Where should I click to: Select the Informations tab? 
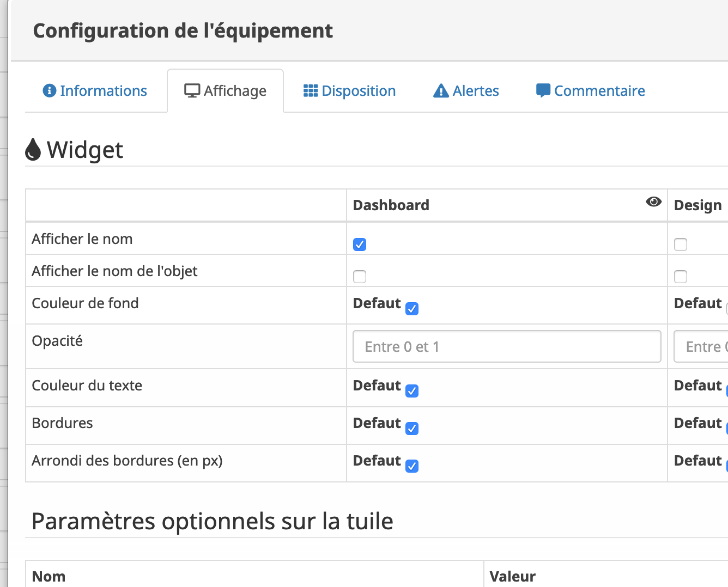coord(95,91)
